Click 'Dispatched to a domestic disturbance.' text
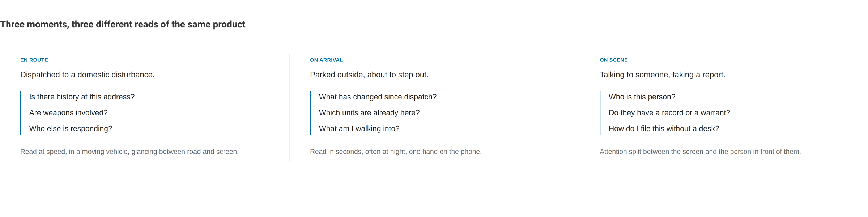Image resolution: width=868 pixels, height=217 pixels. (x=87, y=75)
